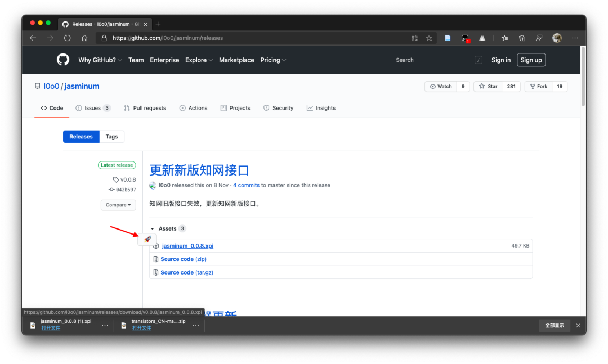Go back with the browser back arrow
This screenshot has height=364, width=608.
tap(33, 38)
